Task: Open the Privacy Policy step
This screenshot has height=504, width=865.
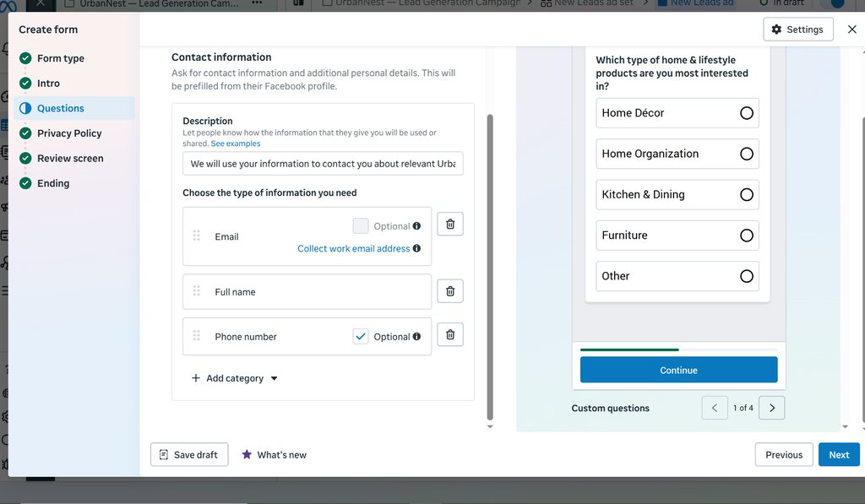Action: pos(69,133)
